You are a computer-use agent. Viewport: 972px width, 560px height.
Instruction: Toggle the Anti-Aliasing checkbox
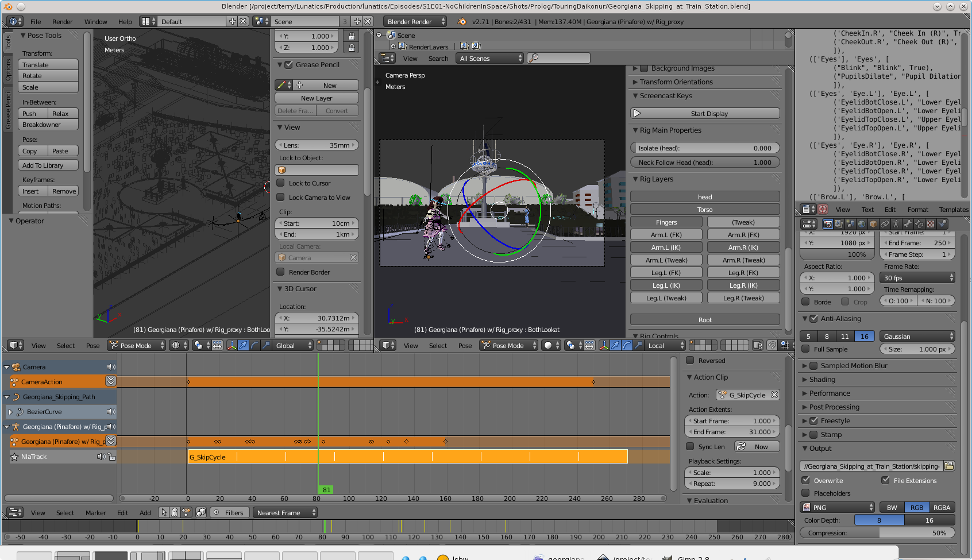click(x=813, y=318)
